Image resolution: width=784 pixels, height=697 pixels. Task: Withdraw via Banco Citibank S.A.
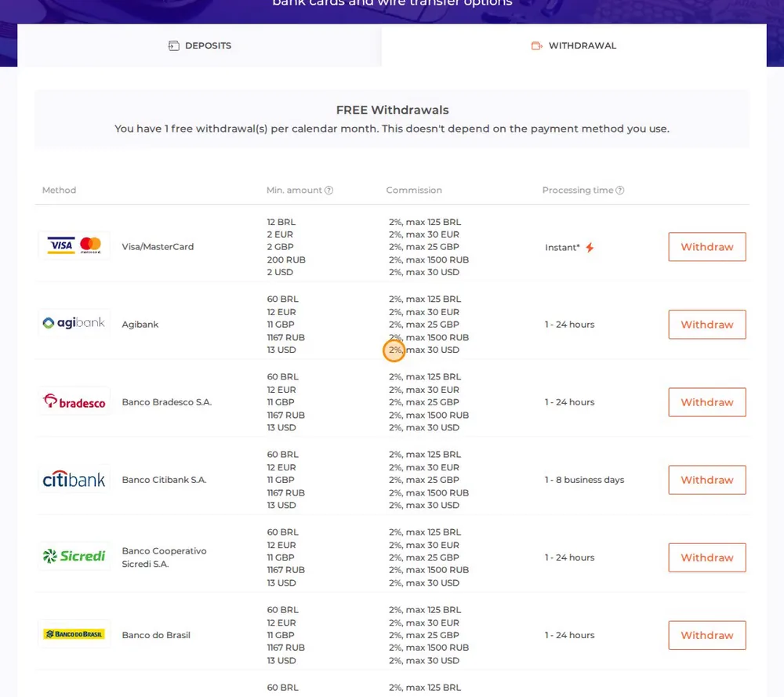coord(707,480)
